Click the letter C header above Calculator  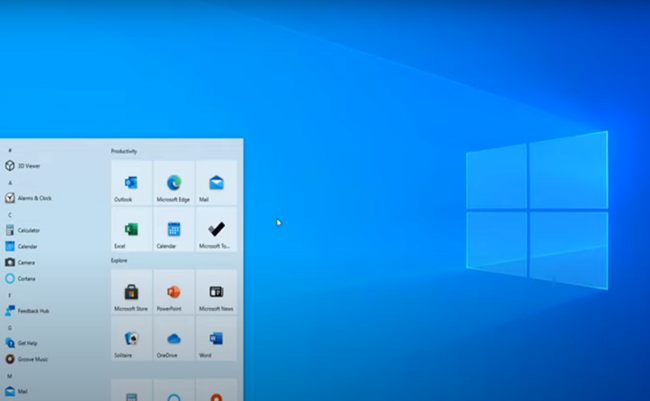pos(10,215)
